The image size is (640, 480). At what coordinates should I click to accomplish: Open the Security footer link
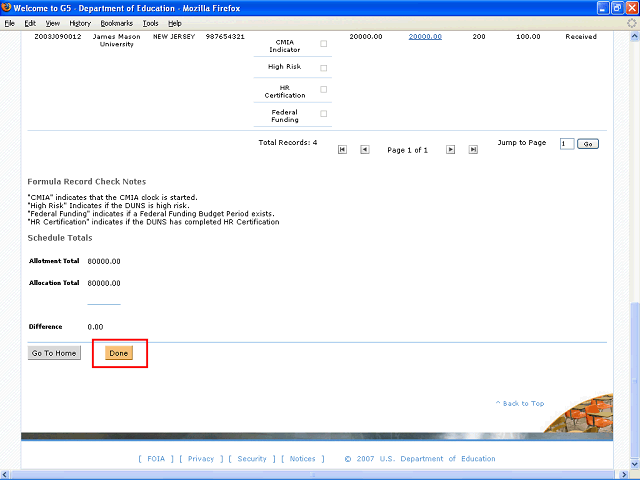pos(252,459)
